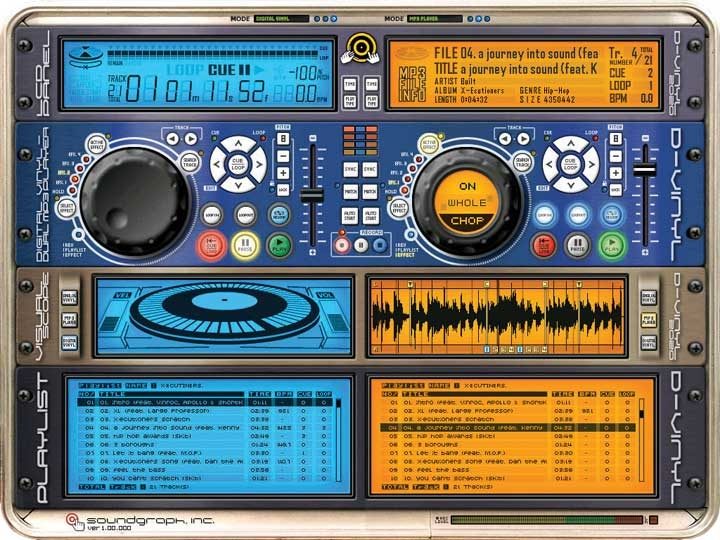
Task: Select MP3 Player on the right visual scope
Action: [649, 320]
